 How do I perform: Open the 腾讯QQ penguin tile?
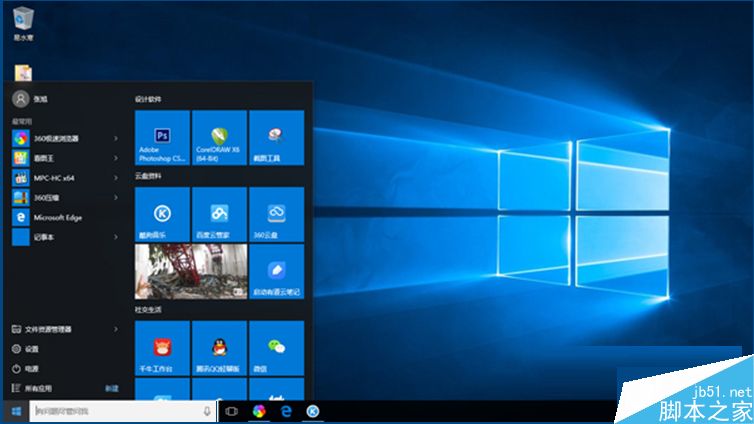pyautogui.click(x=219, y=348)
